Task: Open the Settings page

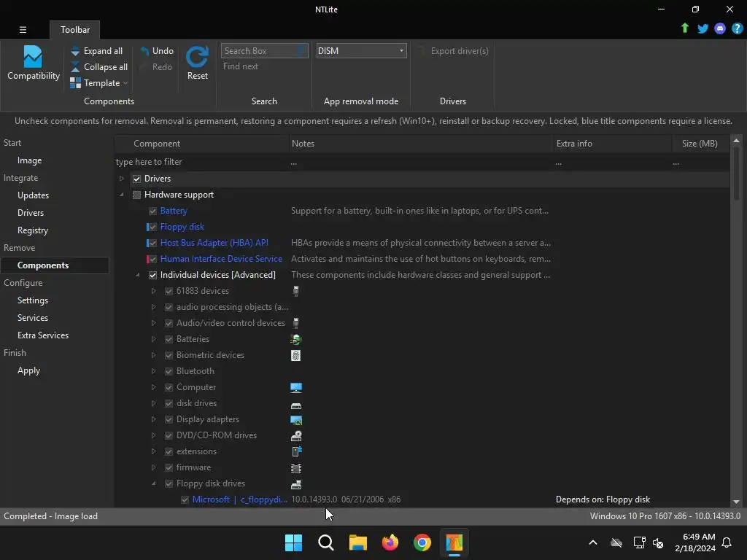Action: click(x=33, y=300)
